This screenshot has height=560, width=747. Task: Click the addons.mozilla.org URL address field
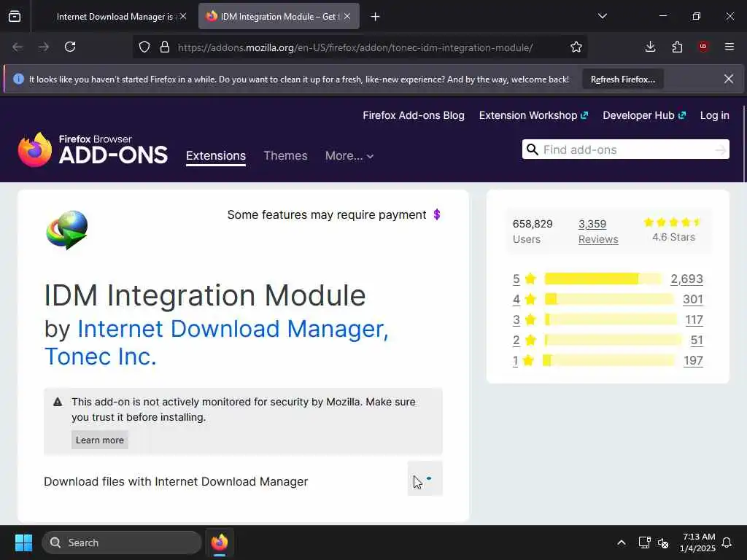tap(355, 47)
